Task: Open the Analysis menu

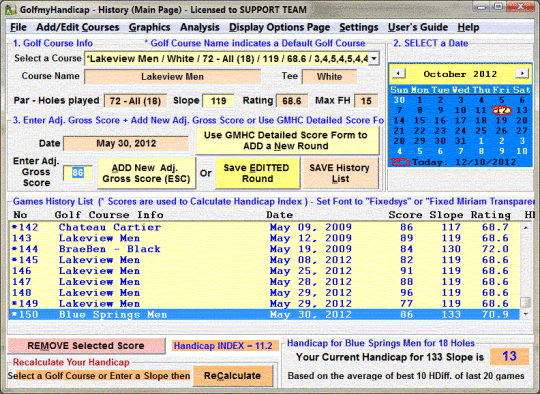Action: pyautogui.click(x=199, y=27)
